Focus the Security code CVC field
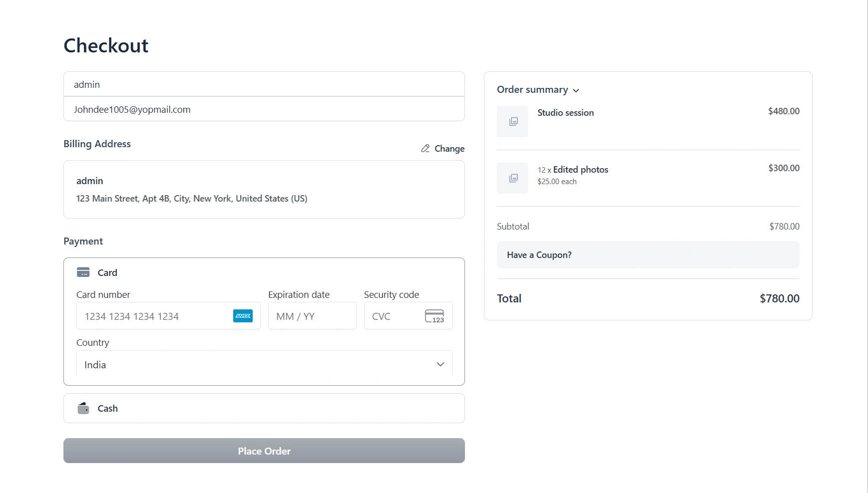868x493 pixels. click(408, 316)
